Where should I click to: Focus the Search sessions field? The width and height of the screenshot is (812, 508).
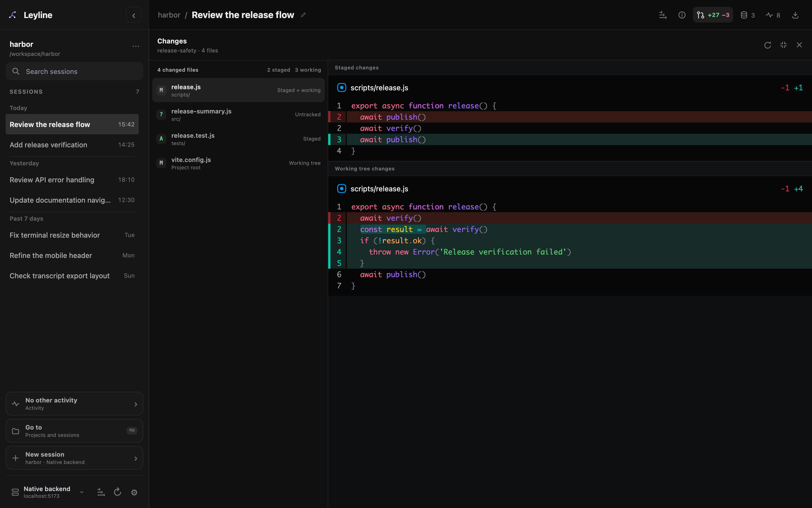(x=74, y=71)
